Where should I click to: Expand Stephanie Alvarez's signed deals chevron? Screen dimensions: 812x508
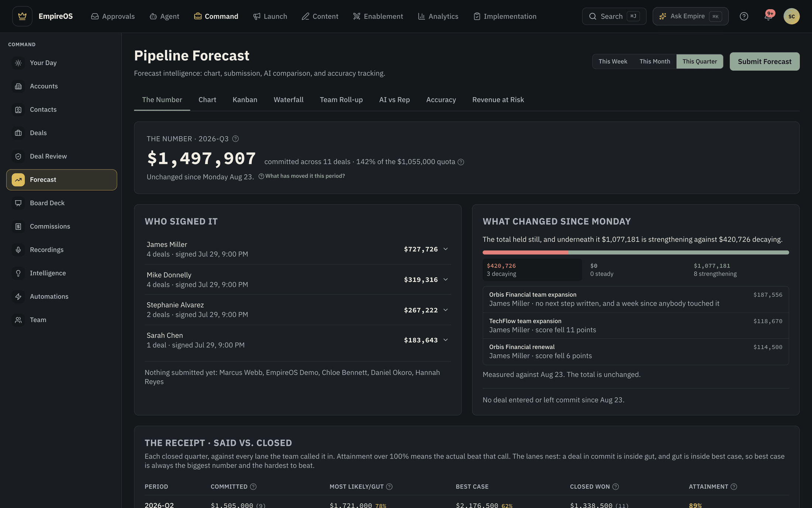click(445, 310)
